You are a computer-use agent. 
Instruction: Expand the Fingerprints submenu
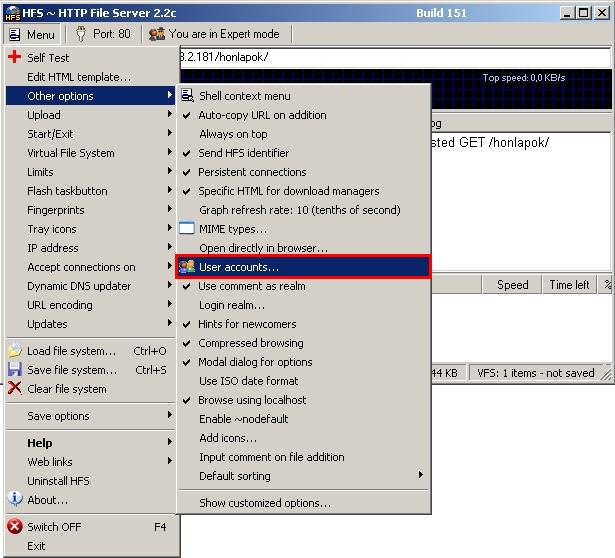coord(90,210)
